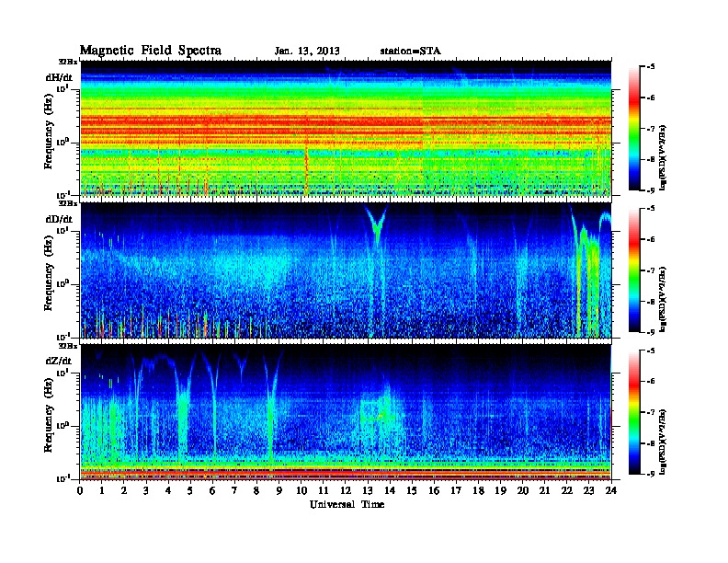Screen dimensions: 728x563
Task: Click the -6 label on the dZ/dt color scale
Action: click(651, 381)
